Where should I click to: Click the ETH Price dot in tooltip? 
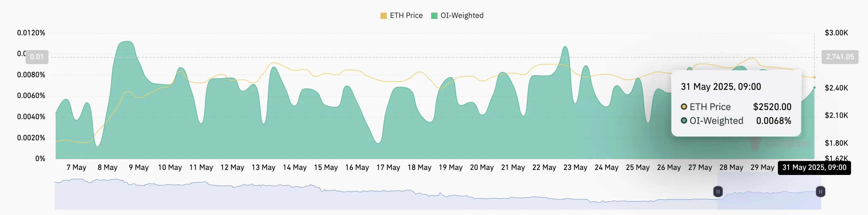point(684,107)
